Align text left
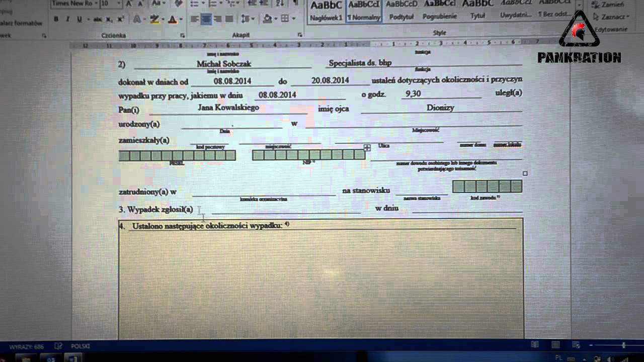The height and width of the screenshot is (362, 644). click(x=195, y=19)
